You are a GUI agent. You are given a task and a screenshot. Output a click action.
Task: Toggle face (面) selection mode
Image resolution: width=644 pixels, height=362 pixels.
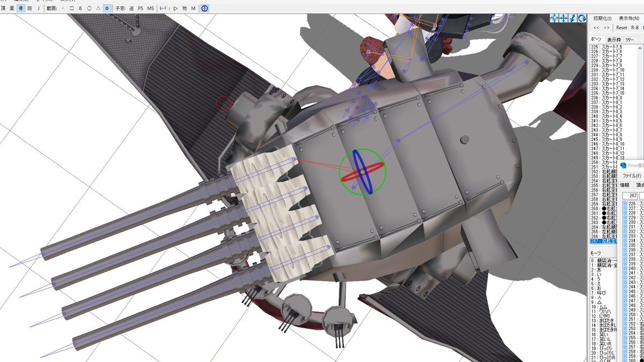pos(12,9)
